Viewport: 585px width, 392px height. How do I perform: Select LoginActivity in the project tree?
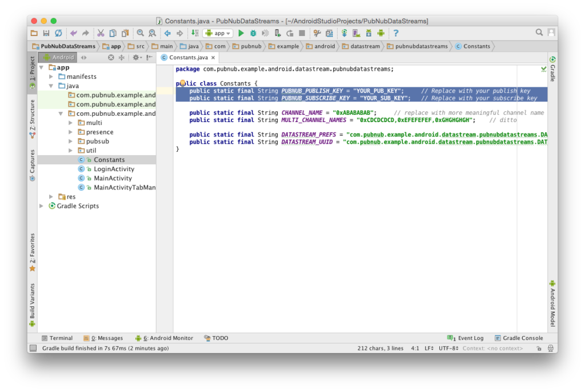115,168
